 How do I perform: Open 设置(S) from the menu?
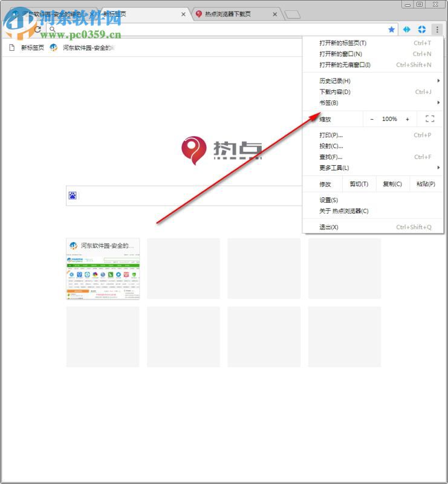(372, 200)
